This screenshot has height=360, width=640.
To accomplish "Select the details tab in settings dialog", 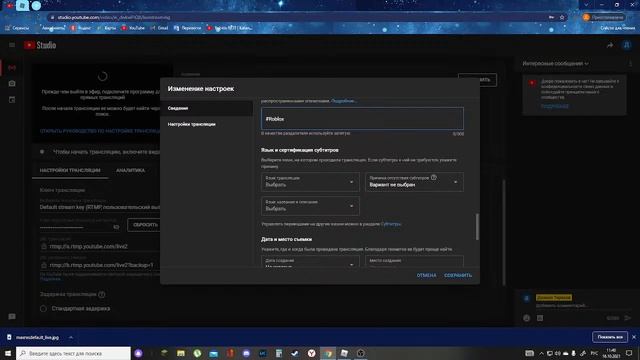I will coord(207,108).
